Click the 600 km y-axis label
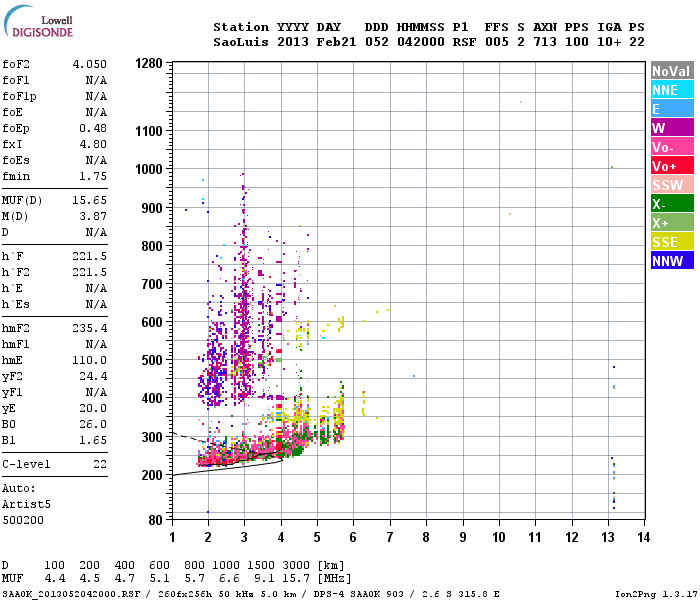The width and height of the screenshot is (700, 600). (x=152, y=322)
